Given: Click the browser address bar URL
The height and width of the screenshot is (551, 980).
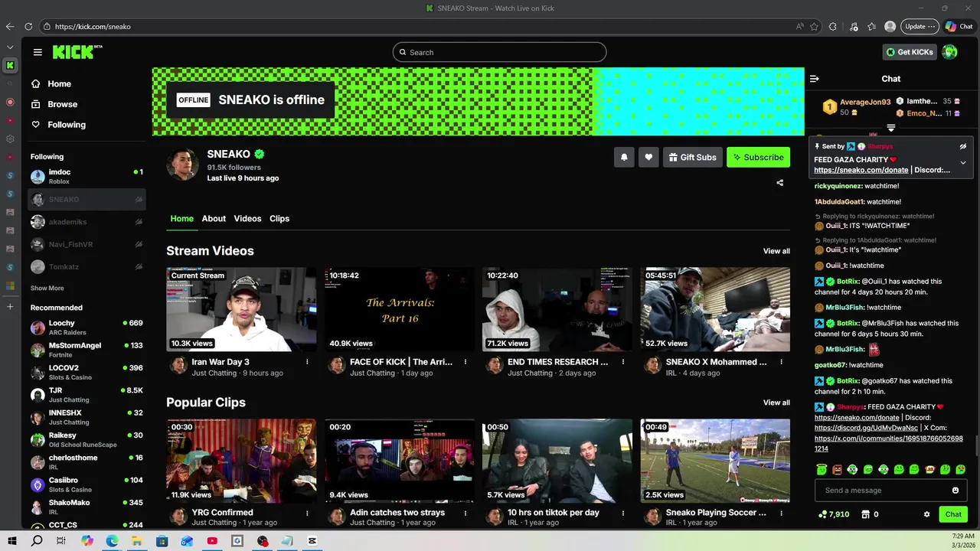Looking at the screenshot, I should point(93,26).
